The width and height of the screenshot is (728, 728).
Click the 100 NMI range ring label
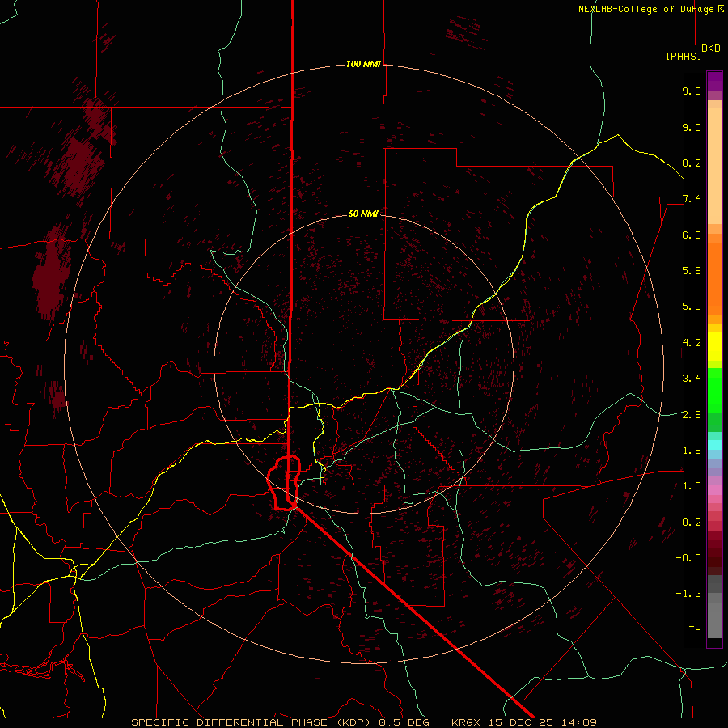(x=363, y=64)
